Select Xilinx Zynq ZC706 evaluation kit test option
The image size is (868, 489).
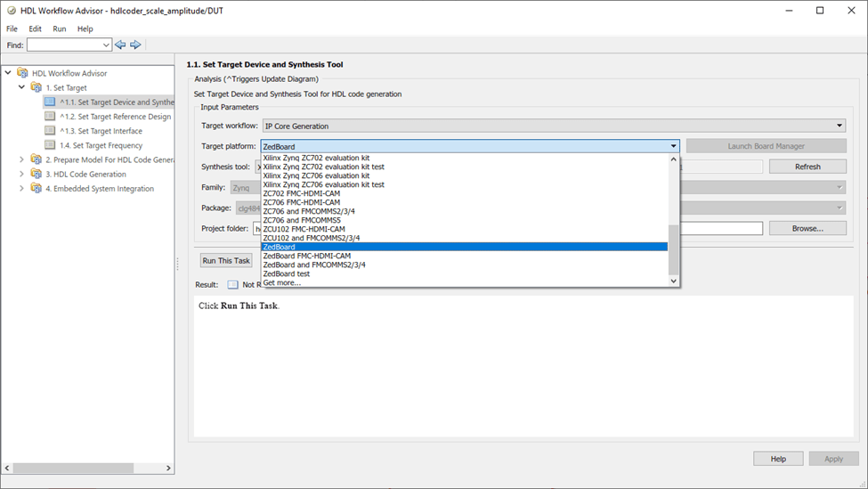coord(465,184)
